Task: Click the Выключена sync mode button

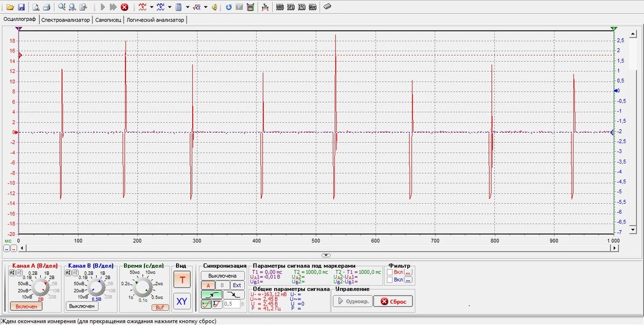Action: pyautogui.click(x=222, y=276)
